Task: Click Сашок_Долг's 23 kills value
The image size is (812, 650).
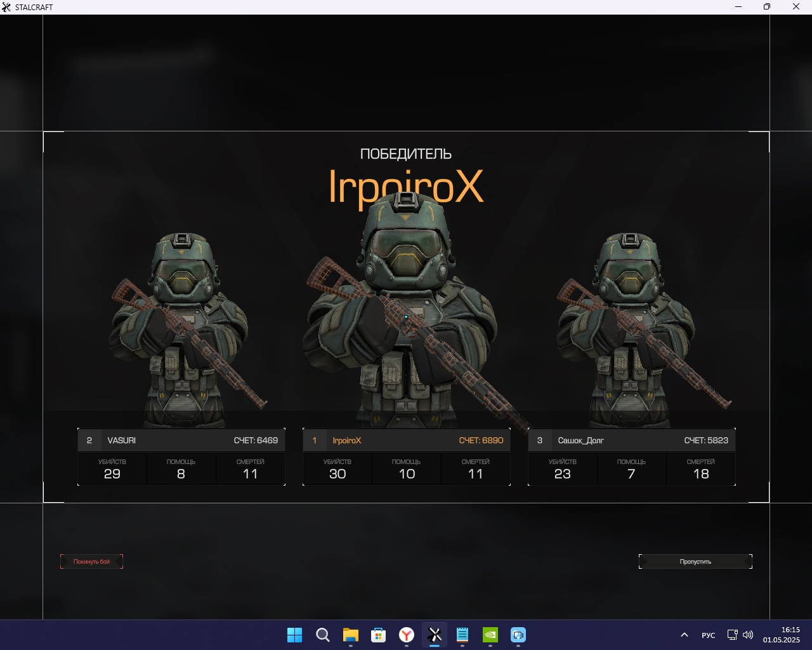Action: pos(563,474)
